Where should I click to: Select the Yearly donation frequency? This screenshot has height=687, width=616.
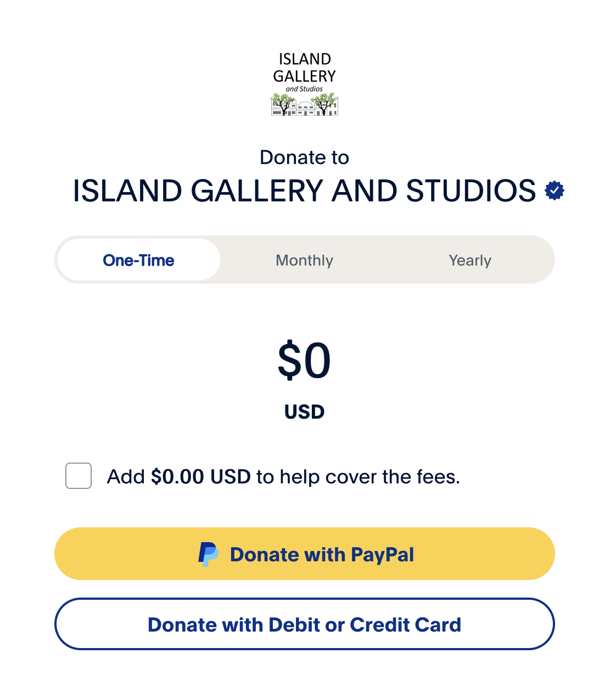click(470, 260)
